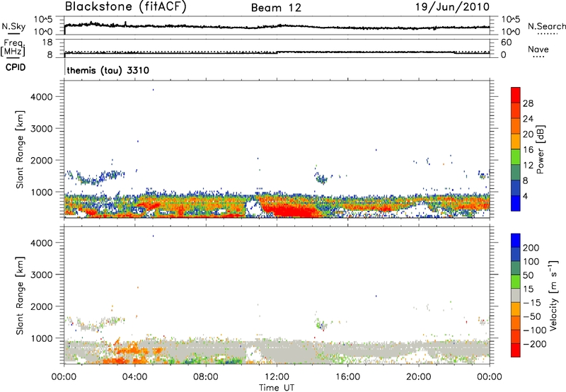This screenshot has height=392, width=566.
Task: Click the 'themis (tau) 3310' text
Action: [x=108, y=70]
